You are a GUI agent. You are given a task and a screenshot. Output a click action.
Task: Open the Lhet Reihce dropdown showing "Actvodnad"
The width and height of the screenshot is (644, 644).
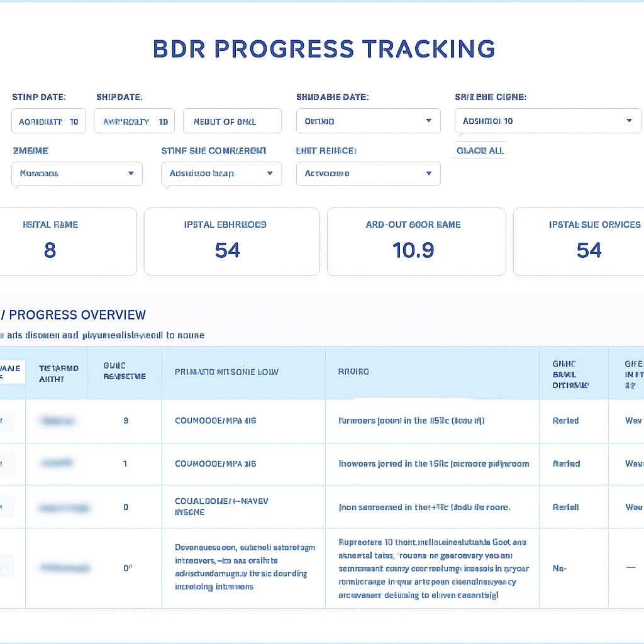368,174
